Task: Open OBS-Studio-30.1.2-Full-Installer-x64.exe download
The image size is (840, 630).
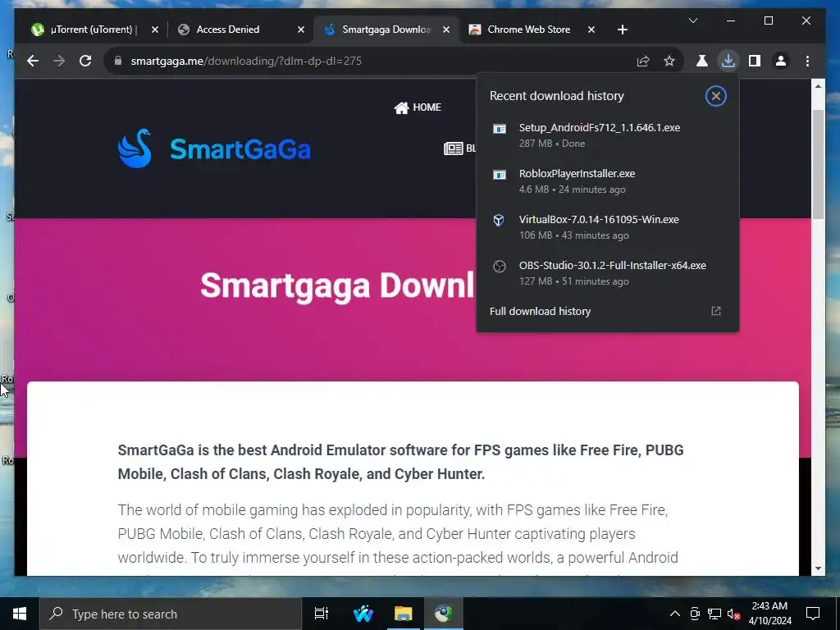Action: click(608, 273)
